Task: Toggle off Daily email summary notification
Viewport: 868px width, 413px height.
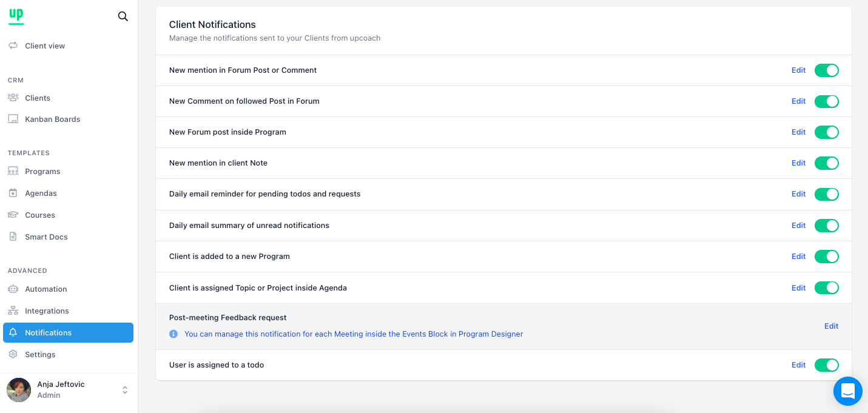Action: [x=826, y=226]
